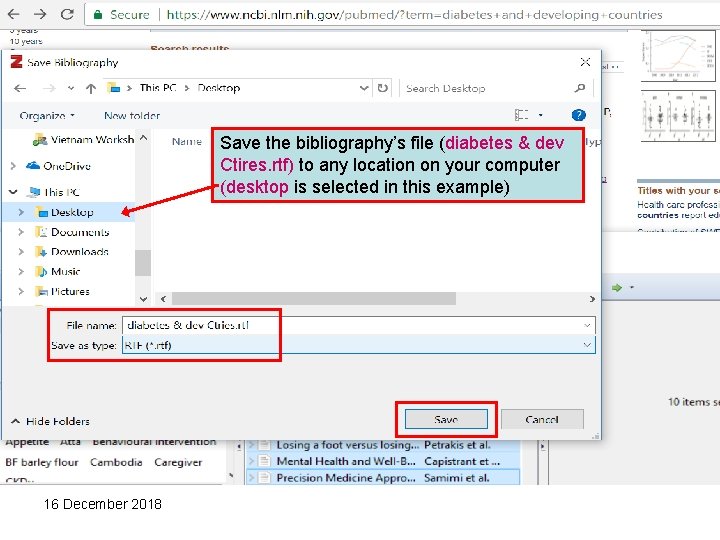
Task: Cancel the Save Bibliography dialog
Action: coord(542,419)
